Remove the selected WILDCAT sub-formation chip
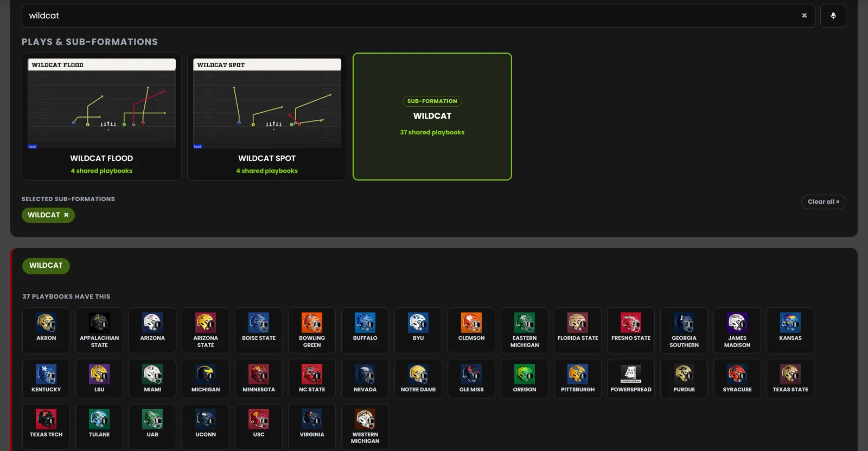 (66, 215)
